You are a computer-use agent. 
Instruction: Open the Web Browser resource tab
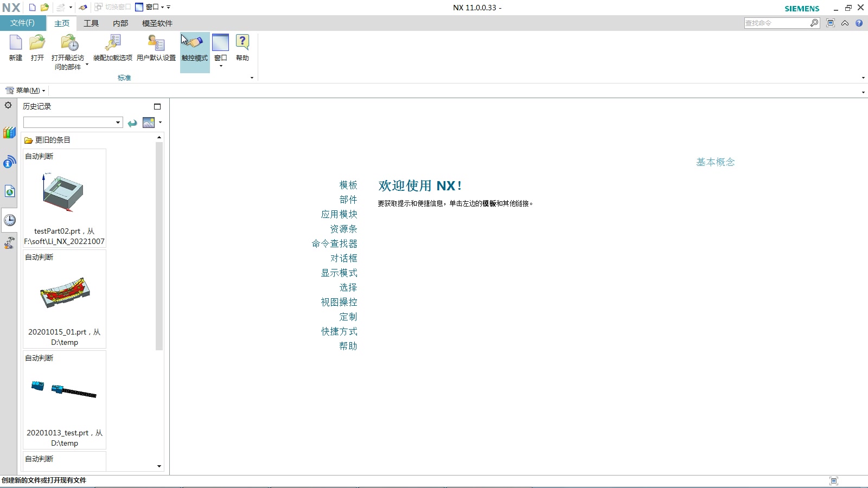pyautogui.click(x=9, y=191)
